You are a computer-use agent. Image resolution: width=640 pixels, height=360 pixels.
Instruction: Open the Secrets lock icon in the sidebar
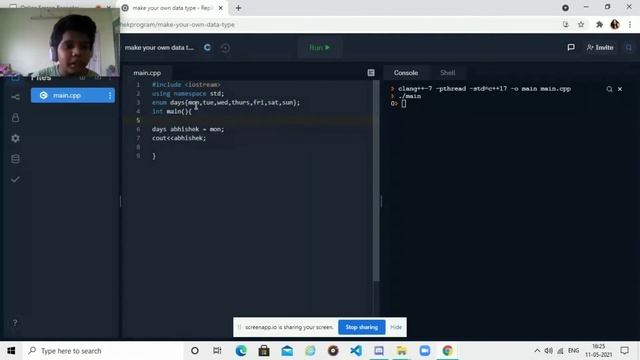coord(15,118)
